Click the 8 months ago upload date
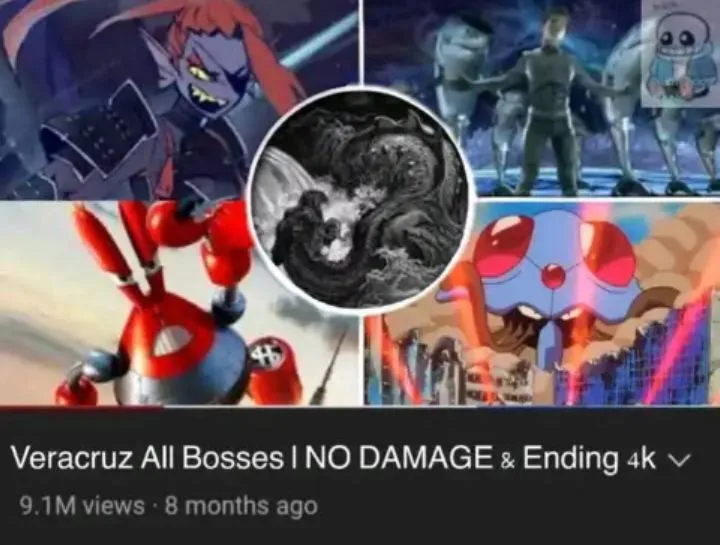 tap(241, 506)
